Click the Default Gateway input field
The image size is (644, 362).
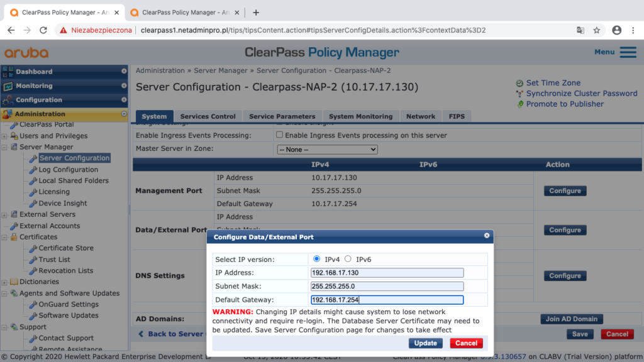click(x=387, y=300)
